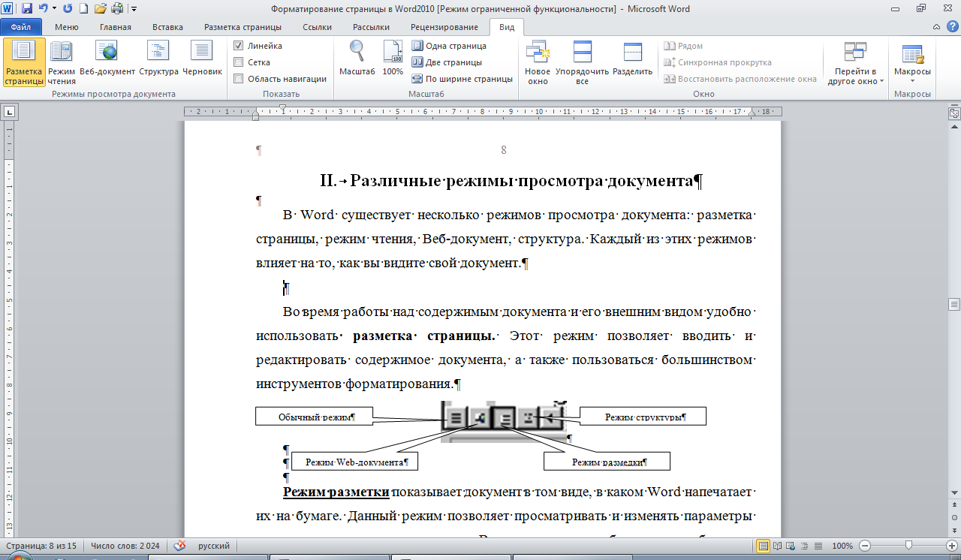Select page layout view icon in status bar
The height and width of the screenshot is (560, 961).
click(764, 546)
